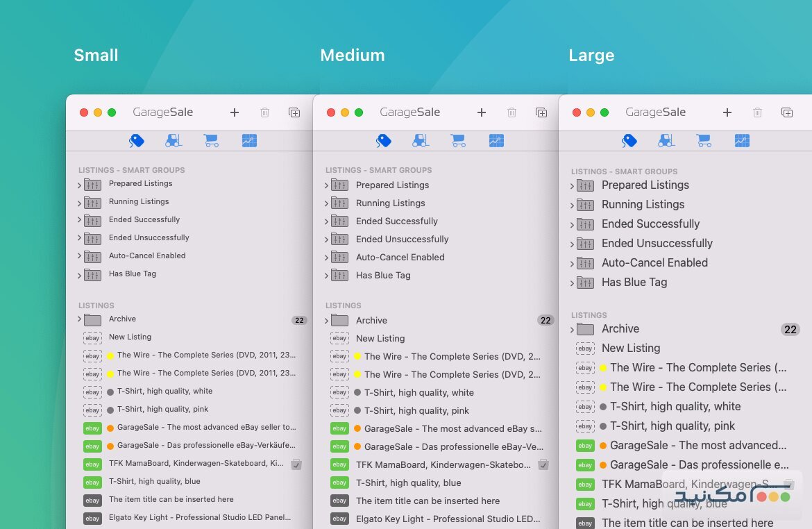Viewport: 812px width, 529px height.
Task: Expand the Archive folder in Medium window
Action: 327,321
